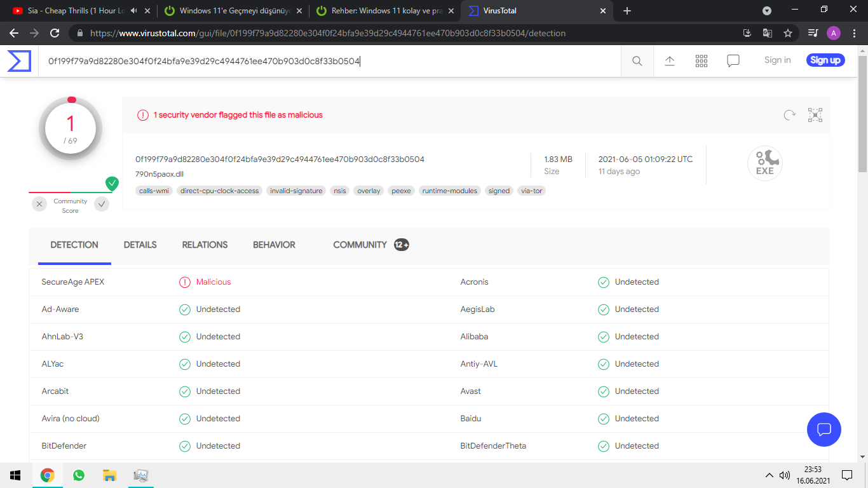Image resolution: width=868 pixels, height=488 pixels.
Task: Click the invalid-signature tag
Action: tap(296, 191)
